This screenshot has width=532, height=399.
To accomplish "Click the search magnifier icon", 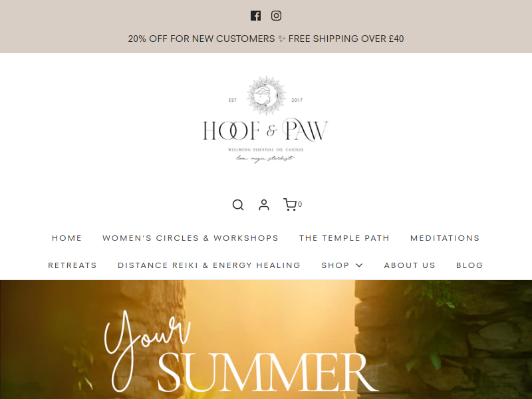I will [238, 205].
